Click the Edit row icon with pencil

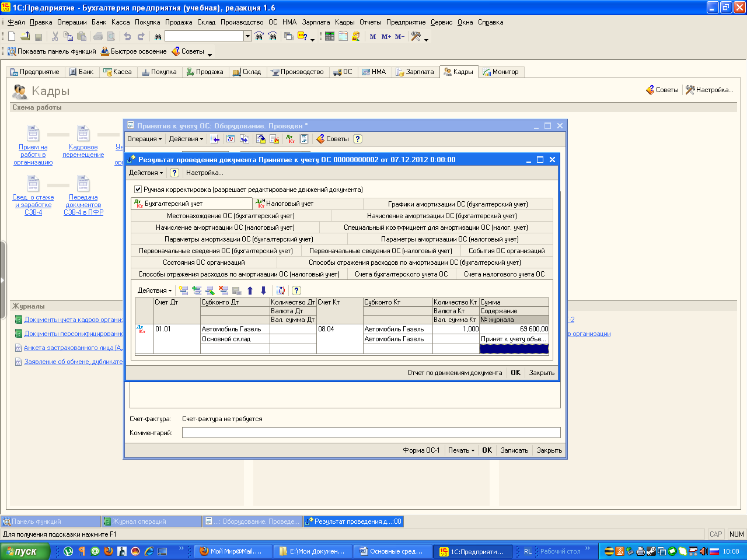tap(210, 290)
